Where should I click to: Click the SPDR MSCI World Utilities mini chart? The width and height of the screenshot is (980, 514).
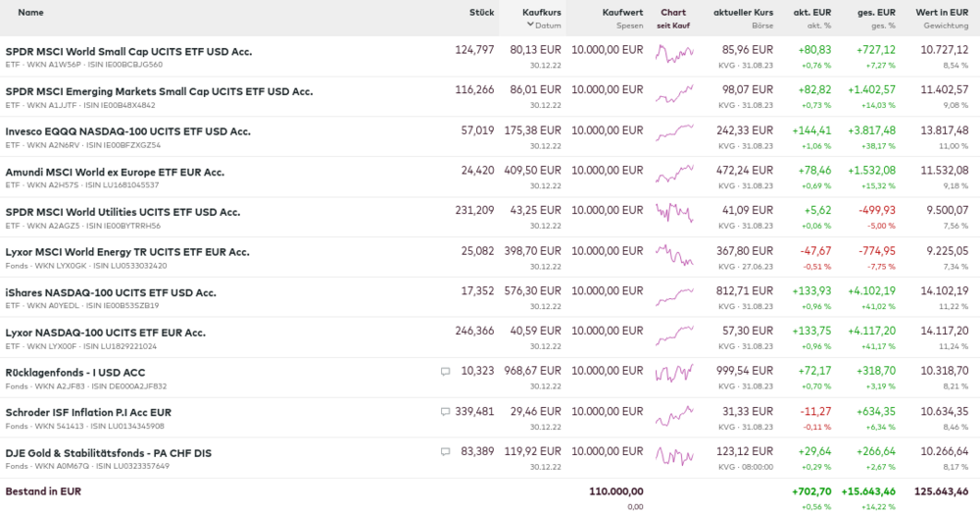674,215
